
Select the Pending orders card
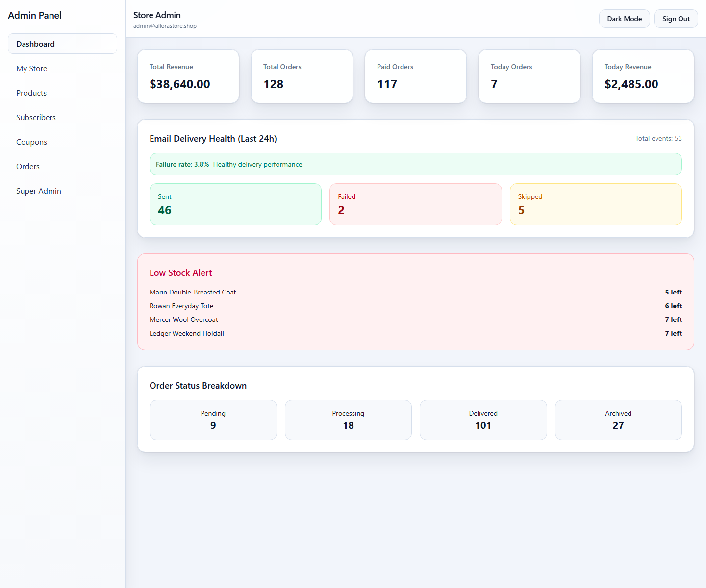coord(213,420)
